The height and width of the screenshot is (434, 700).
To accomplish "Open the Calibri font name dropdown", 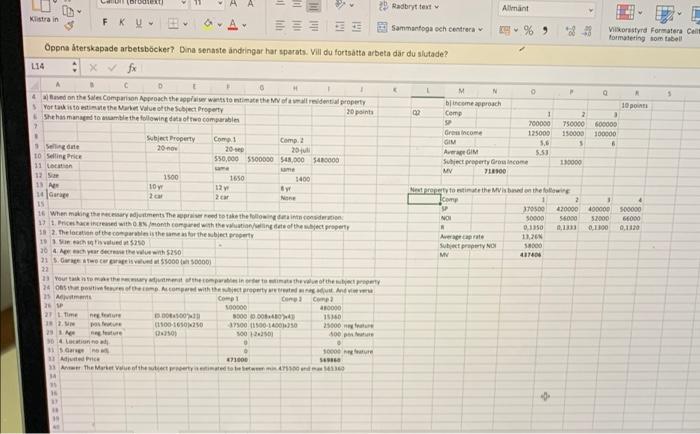I will coord(184,3).
